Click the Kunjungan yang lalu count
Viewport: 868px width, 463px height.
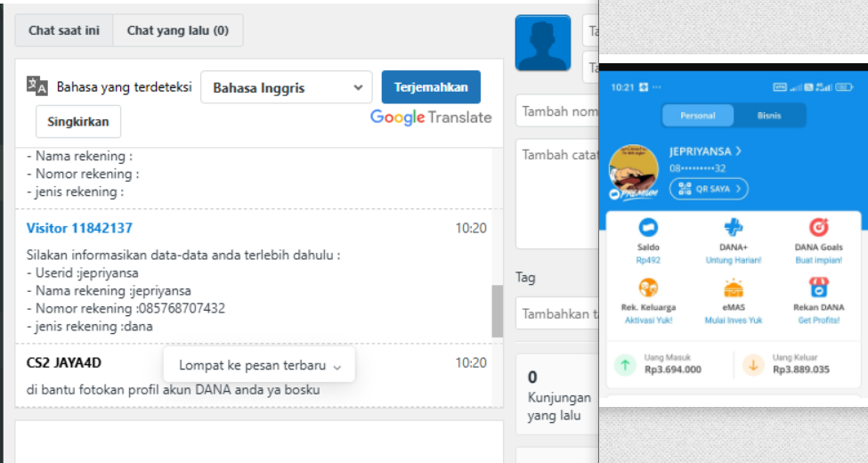point(532,378)
